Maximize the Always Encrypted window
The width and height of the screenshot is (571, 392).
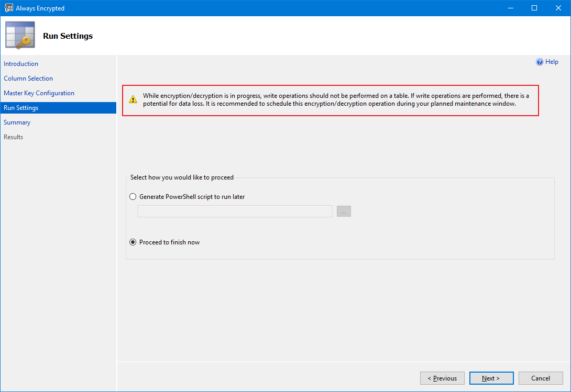pos(534,8)
